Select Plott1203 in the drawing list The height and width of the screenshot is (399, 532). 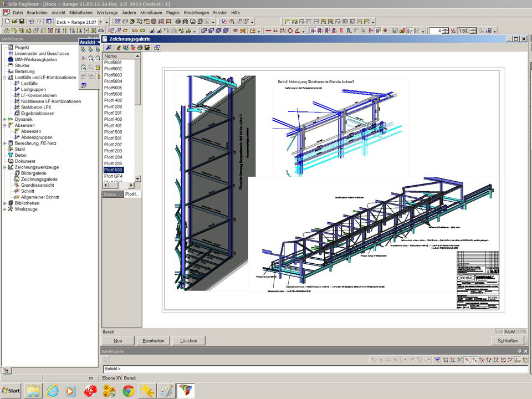(113, 151)
